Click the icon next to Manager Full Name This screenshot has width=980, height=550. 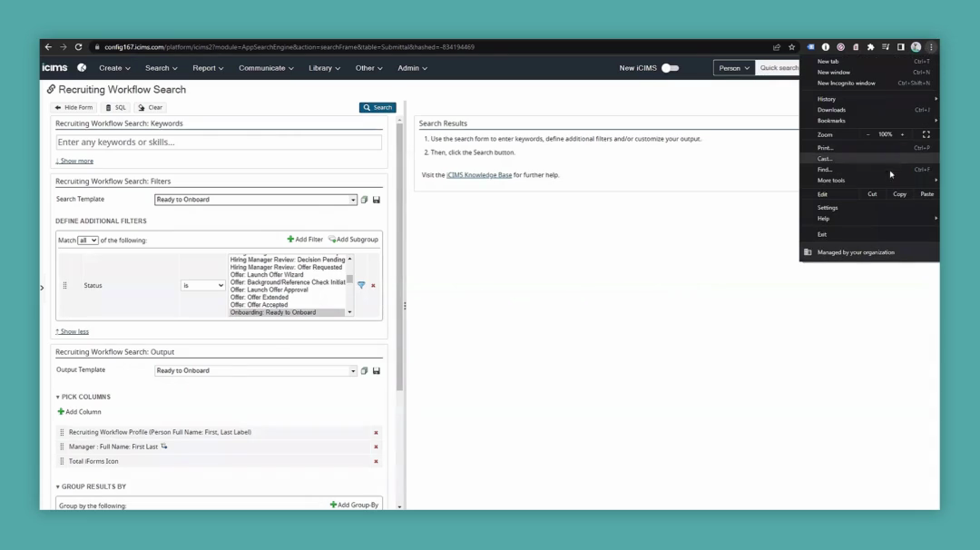point(164,447)
